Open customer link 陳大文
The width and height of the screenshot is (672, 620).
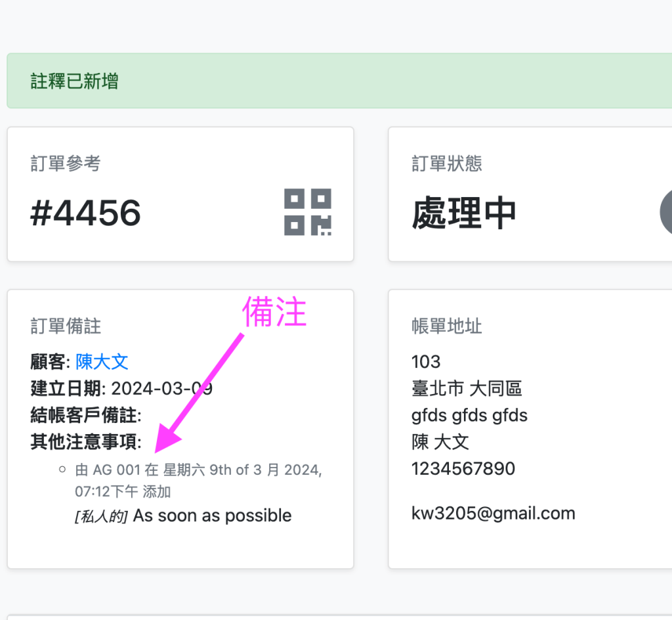[102, 361]
